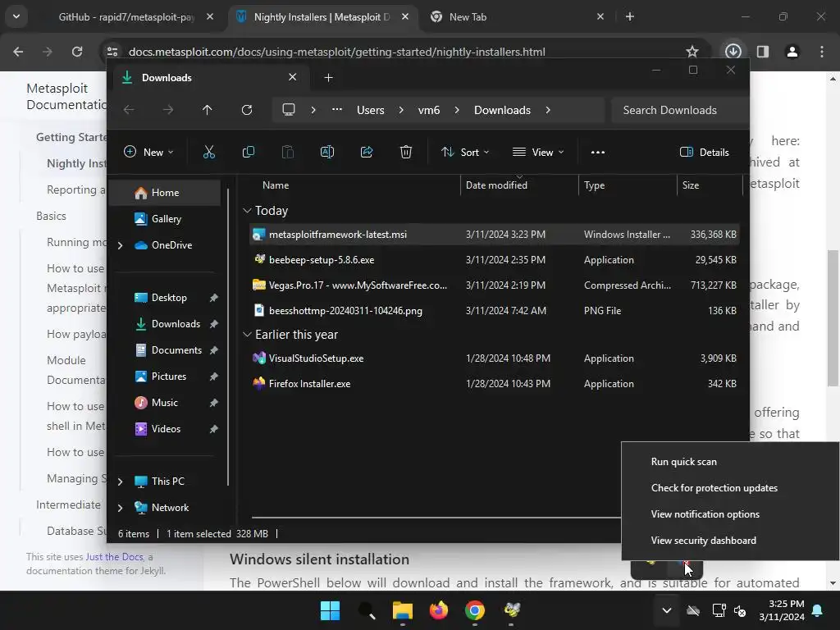Open a new File Explorer tab with plus

point(328,78)
